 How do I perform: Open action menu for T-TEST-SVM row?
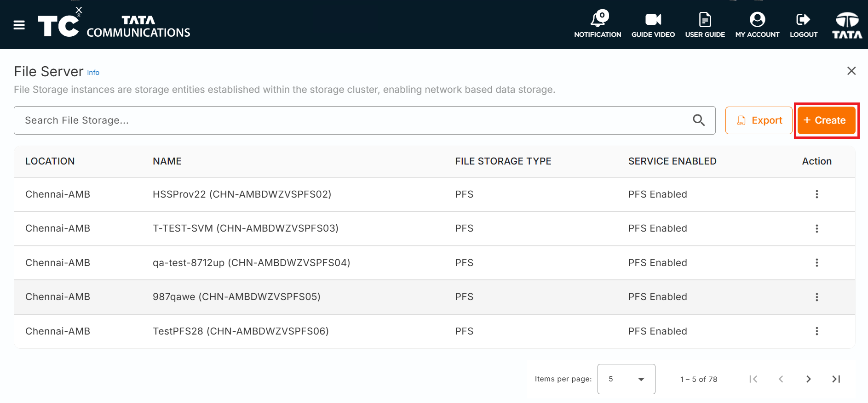coord(817,229)
